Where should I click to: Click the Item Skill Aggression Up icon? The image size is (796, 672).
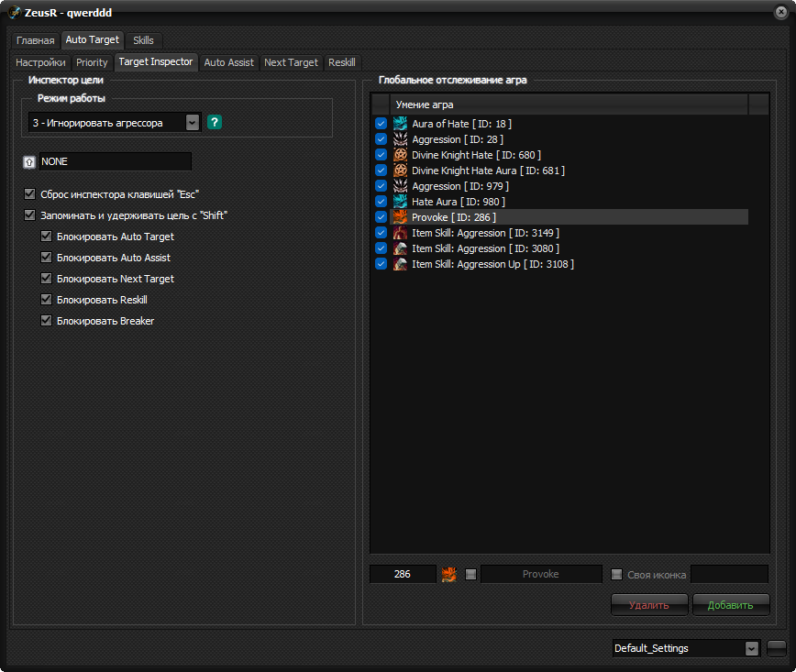pos(400,264)
